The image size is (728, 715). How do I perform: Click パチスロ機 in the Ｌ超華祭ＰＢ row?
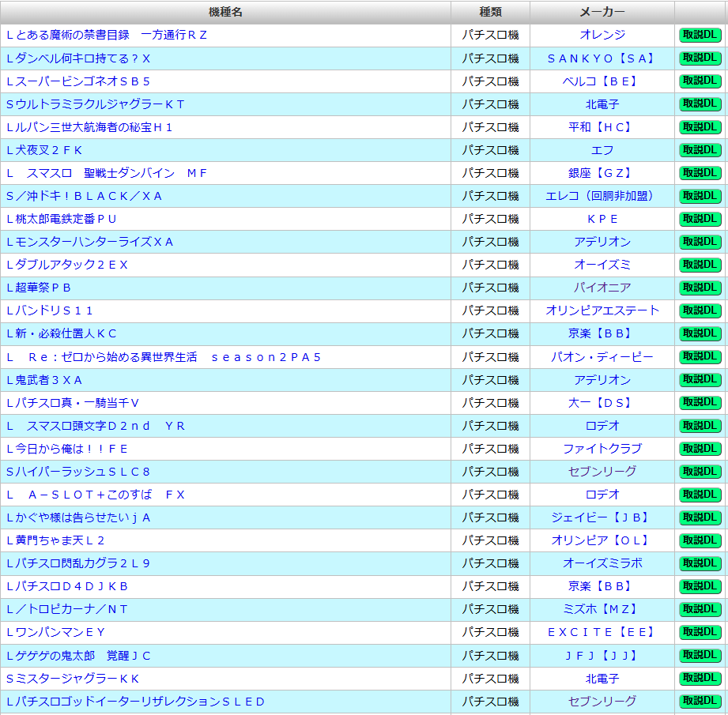point(490,288)
